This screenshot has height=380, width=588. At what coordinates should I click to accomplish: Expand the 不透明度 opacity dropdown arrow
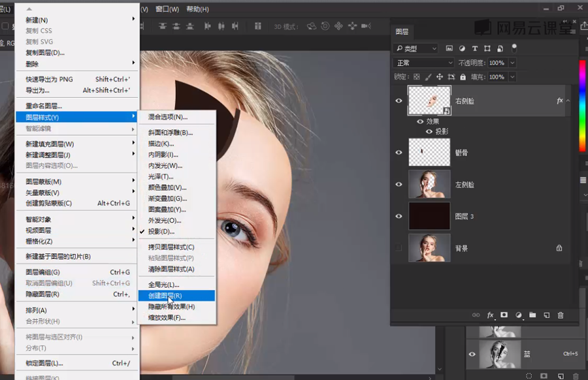pos(512,63)
